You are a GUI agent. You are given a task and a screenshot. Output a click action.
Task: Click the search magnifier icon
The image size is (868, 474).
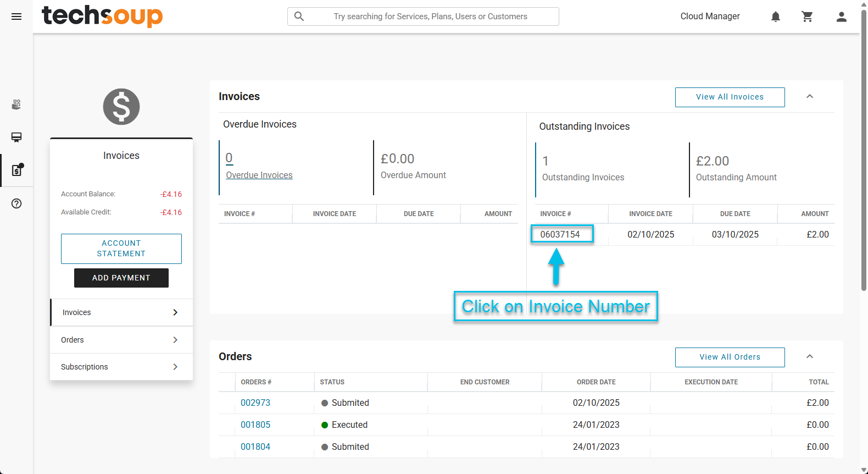click(x=299, y=16)
